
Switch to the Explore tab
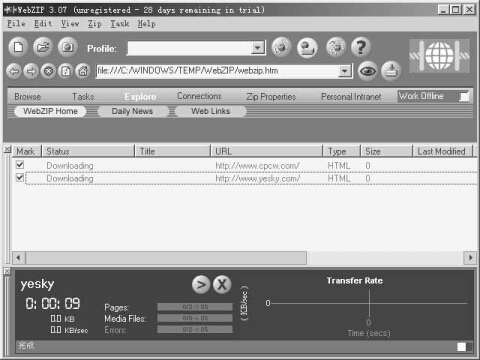point(140,97)
